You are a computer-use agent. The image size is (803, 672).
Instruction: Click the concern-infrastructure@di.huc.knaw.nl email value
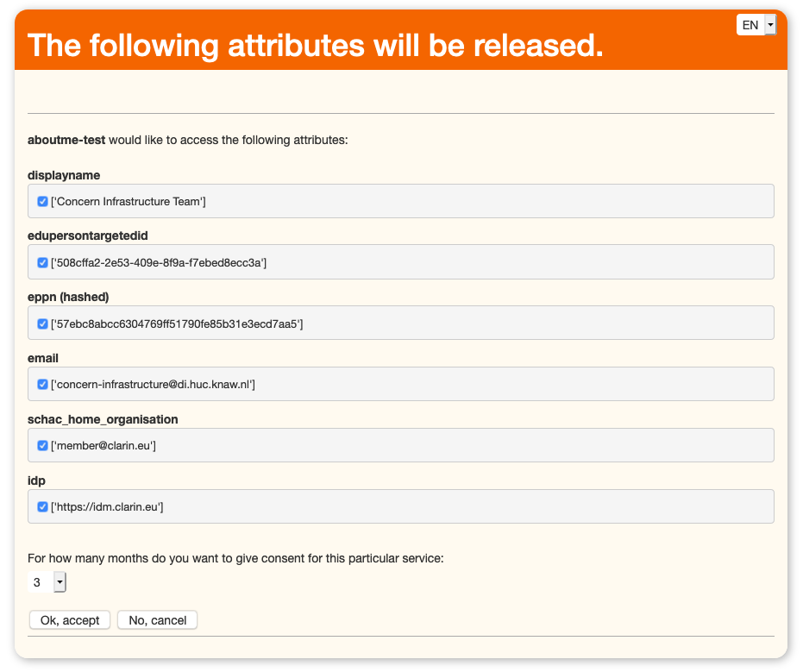pos(153,384)
